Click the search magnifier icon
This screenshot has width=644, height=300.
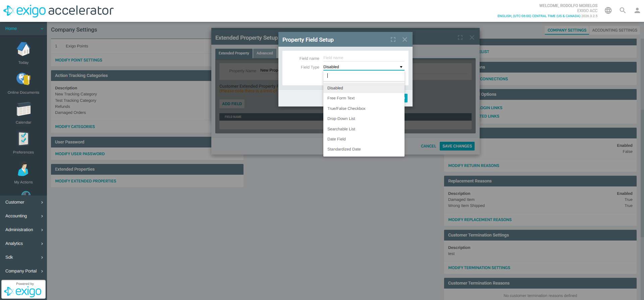tap(623, 10)
